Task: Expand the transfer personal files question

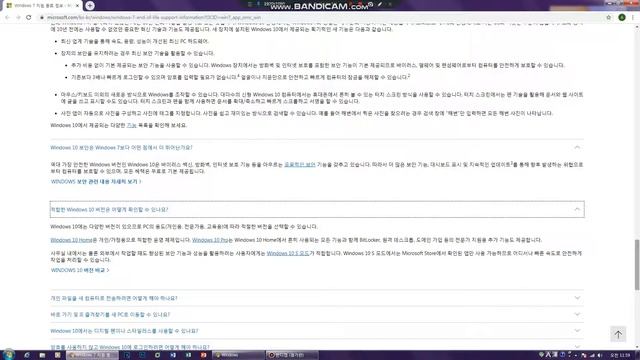Action: pyautogui.click(x=317, y=298)
